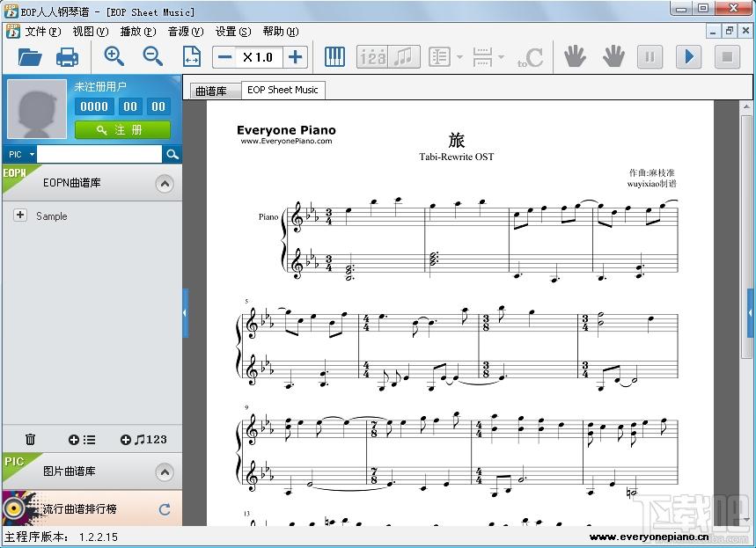Open the 帮助 menu
This screenshot has width=756, height=548.
281,32
